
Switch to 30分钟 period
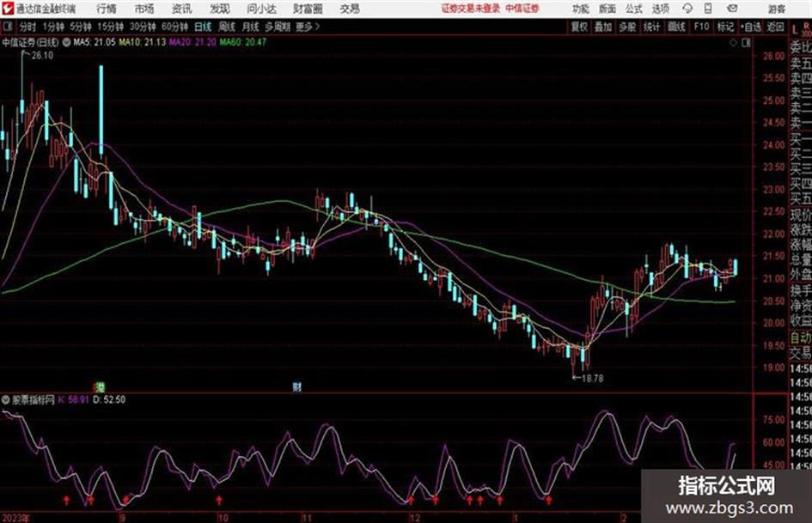click(143, 27)
